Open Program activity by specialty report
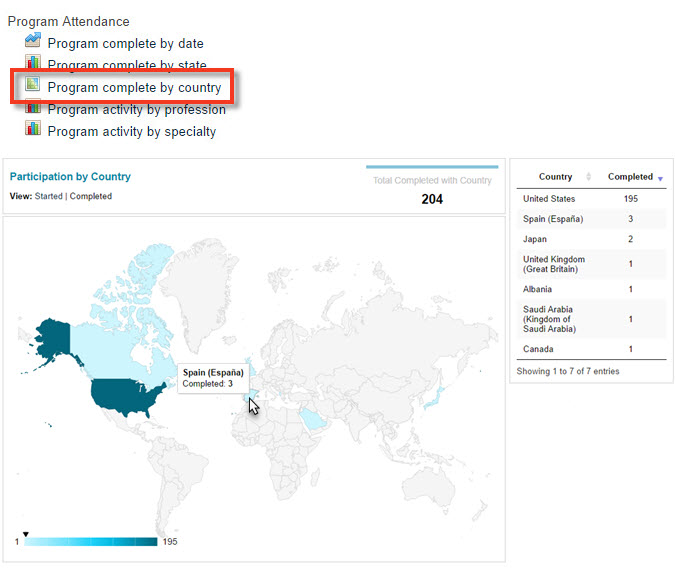This screenshot has height=575, width=675. pyautogui.click(x=132, y=131)
